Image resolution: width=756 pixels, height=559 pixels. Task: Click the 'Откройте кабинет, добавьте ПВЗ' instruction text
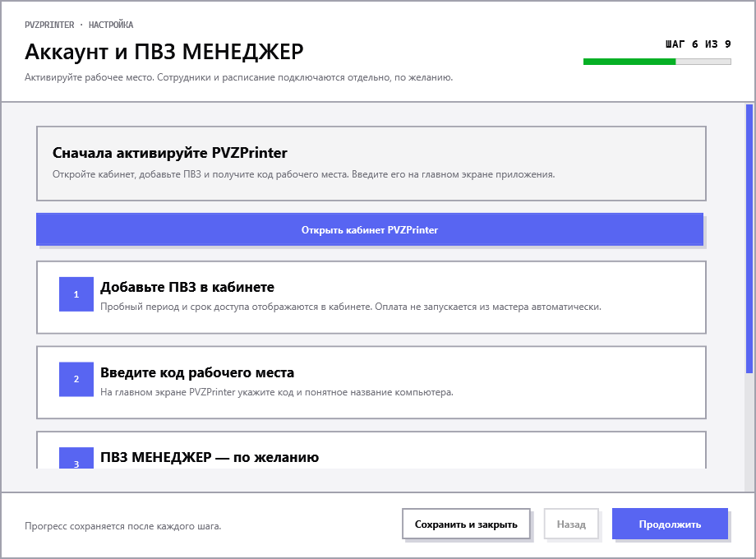[304, 174]
